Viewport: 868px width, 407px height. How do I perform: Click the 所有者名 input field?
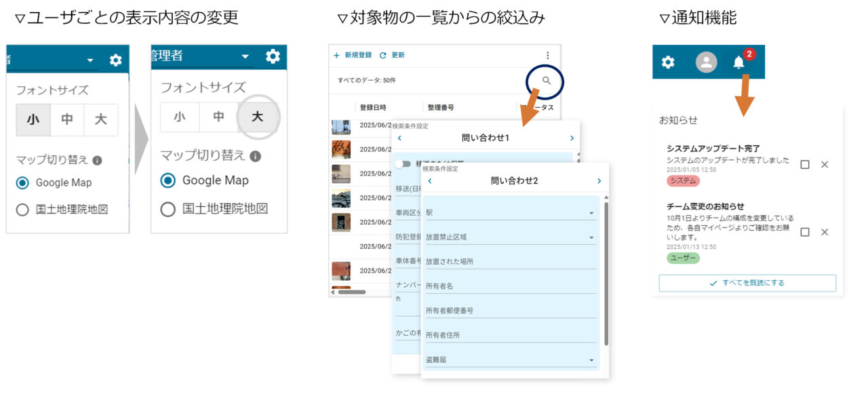(510, 287)
